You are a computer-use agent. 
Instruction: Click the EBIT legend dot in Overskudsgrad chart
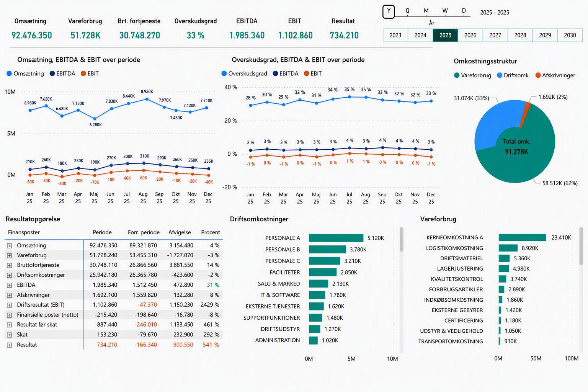[306, 73]
